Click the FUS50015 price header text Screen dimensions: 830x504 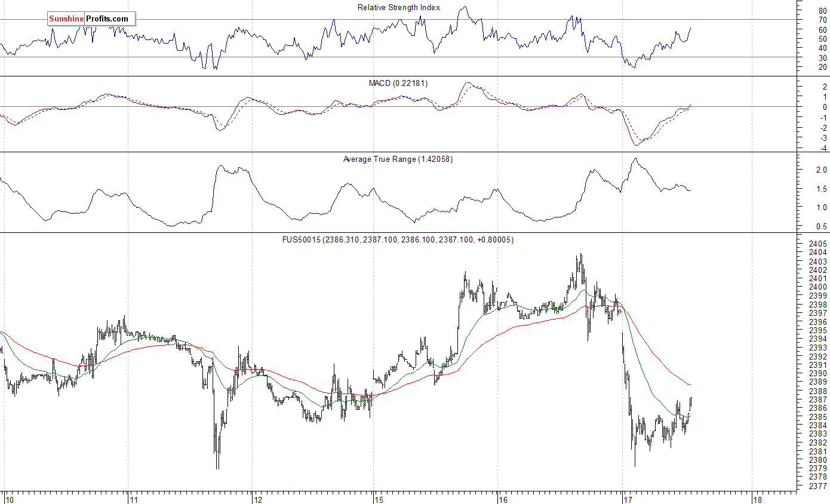click(398, 240)
